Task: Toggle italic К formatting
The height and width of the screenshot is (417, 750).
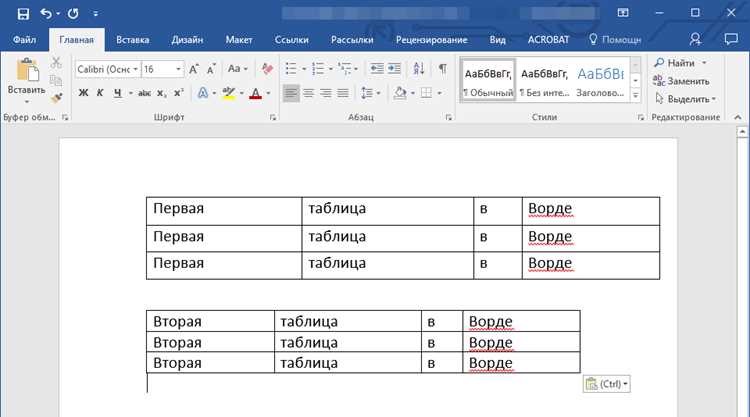Action: pyautogui.click(x=100, y=93)
